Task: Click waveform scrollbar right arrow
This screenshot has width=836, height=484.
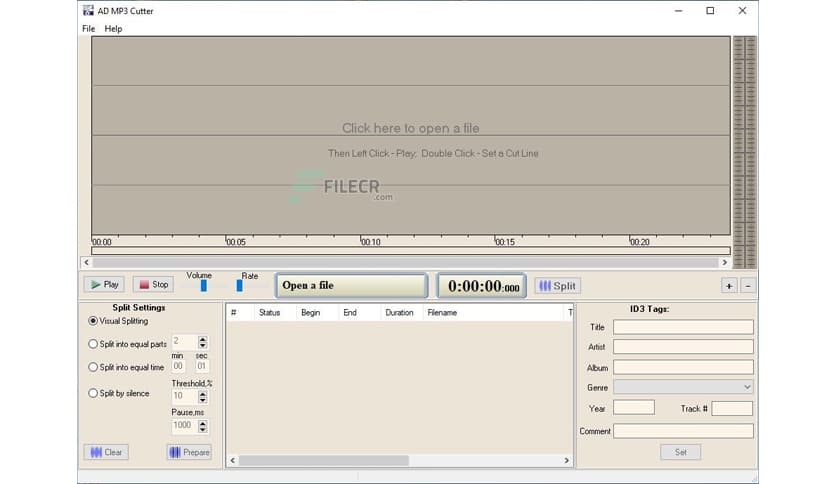Action: [x=725, y=262]
